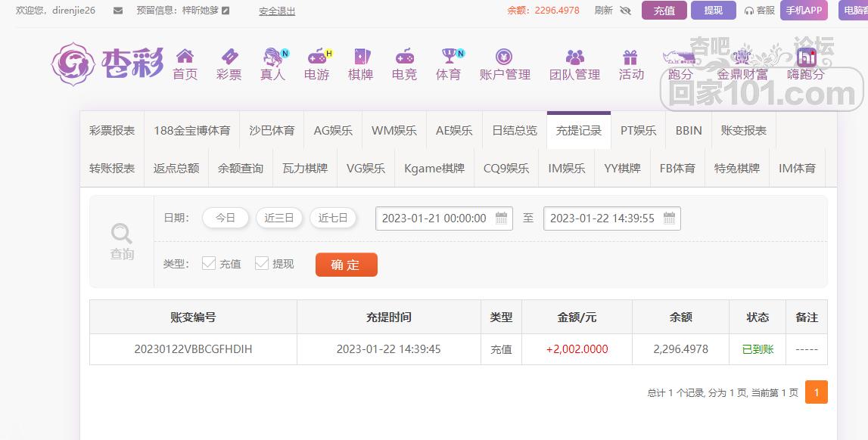Screen dimensions: 868x440
Task: Open the start date calendar picker
Action: (x=502, y=218)
